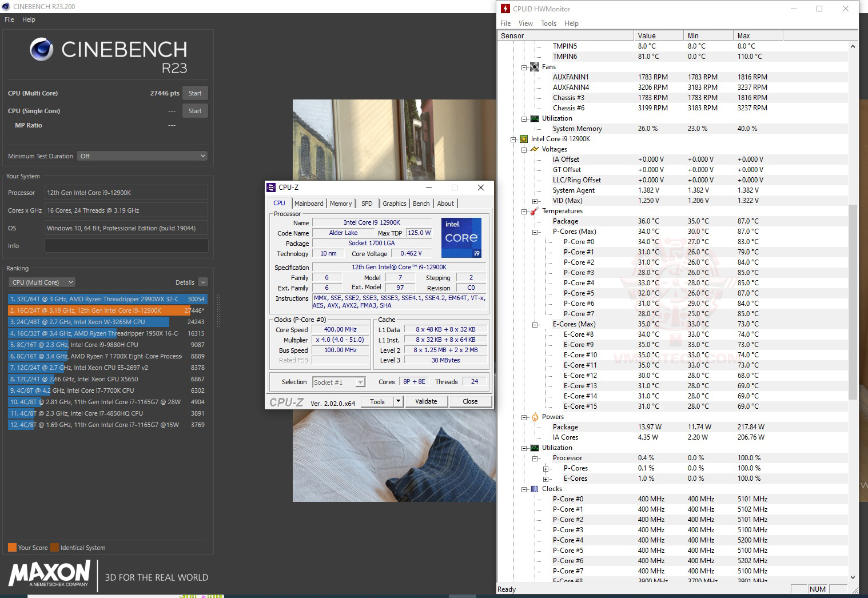The width and height of the screenshot is (868, 598).
Task: Switch to the About tab in CPU-Z
Action: click(x=445, y=204)
